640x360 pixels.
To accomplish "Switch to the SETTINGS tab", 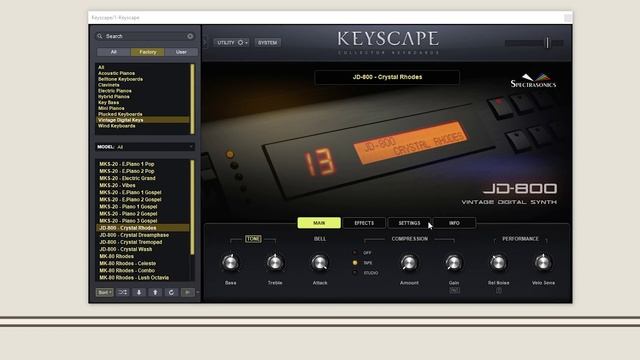I will (x=409, y=223).
